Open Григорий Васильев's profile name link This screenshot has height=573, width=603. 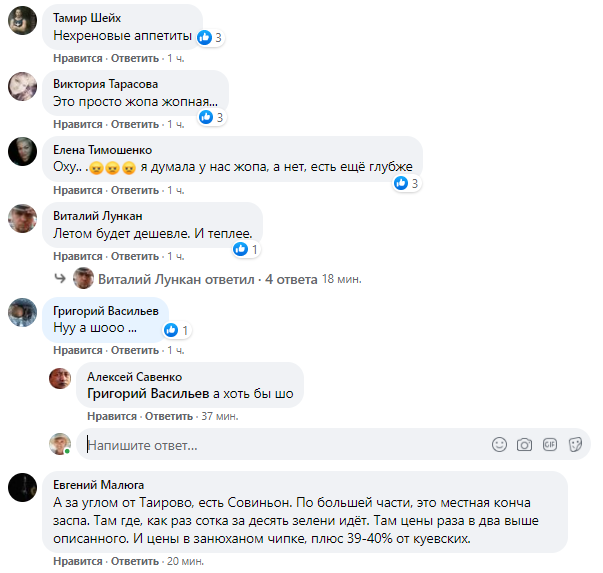click(x=106, y=311)
